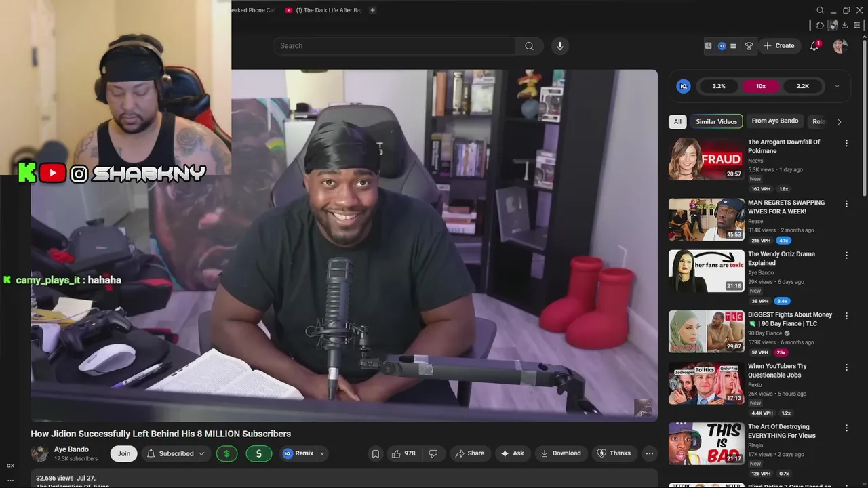868x488 pixels.
Task: Expand the IQ stats panel chevron
Action: coord(837,86)
